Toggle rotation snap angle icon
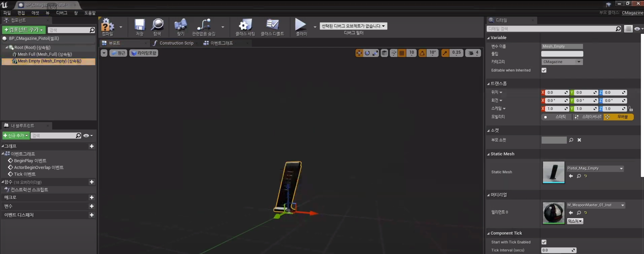 pos(422,53)
